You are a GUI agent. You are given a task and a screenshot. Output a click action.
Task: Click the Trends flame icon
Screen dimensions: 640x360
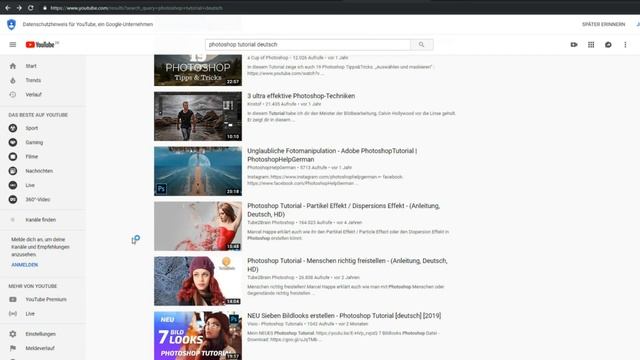pyautogui.click(x=13, y=80)
